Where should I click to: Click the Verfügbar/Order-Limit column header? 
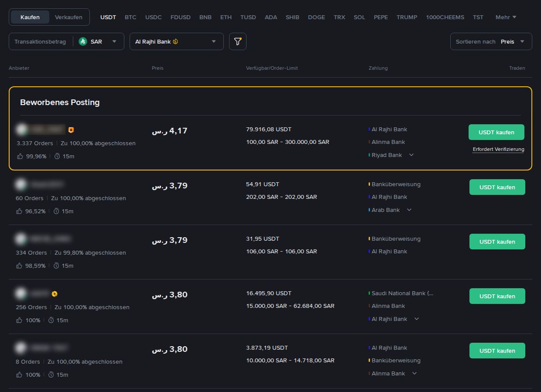(x=272, y=68)
